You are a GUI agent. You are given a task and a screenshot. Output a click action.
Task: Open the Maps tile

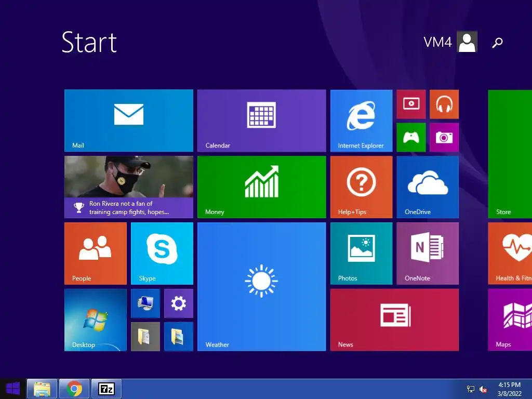click(510, 320)
